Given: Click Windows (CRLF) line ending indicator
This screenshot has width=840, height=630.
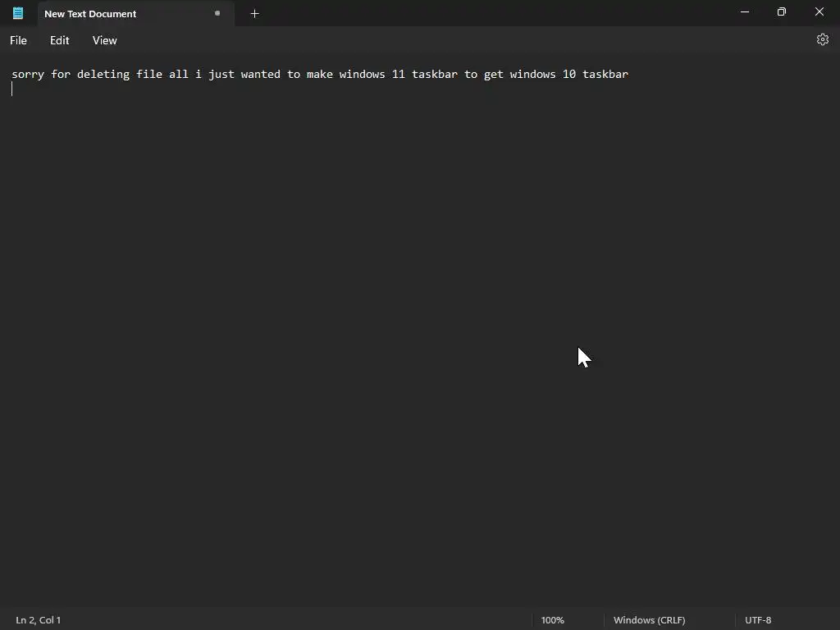Looking at the screenshot, I should (650, 620).
